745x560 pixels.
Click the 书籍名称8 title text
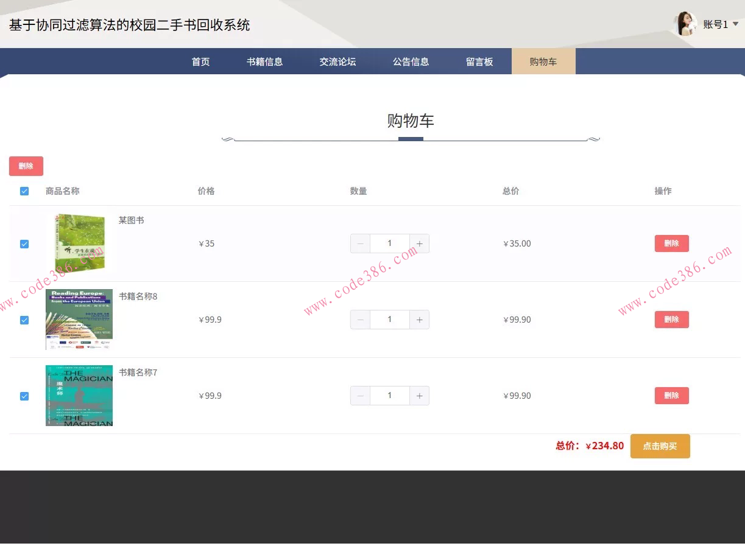coord(138,296)
